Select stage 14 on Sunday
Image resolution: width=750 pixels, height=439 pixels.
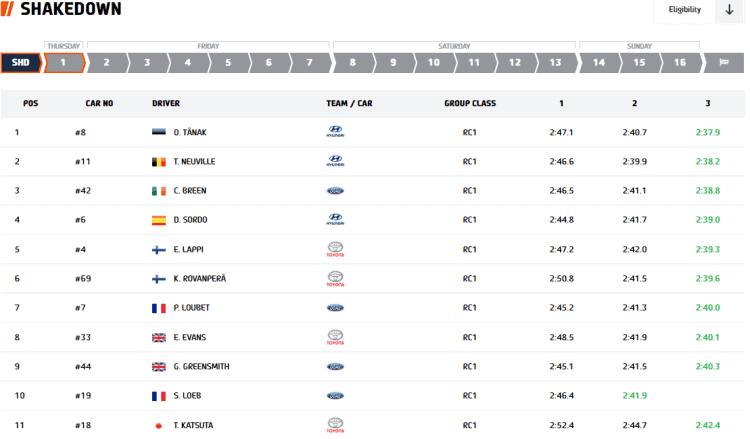coord(598,62)
